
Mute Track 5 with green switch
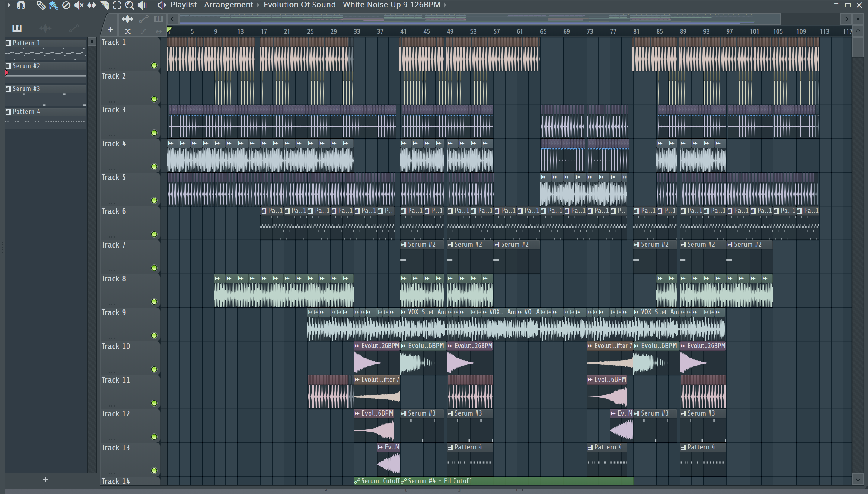[x=154, y=200]
